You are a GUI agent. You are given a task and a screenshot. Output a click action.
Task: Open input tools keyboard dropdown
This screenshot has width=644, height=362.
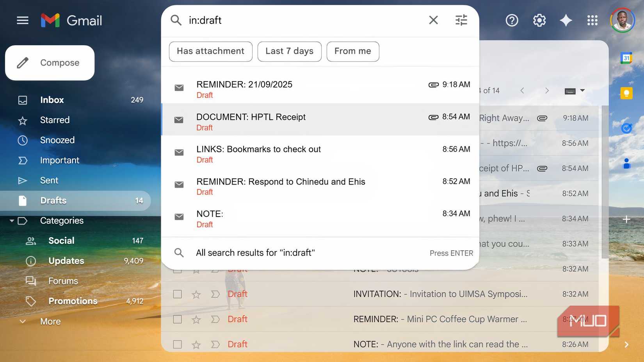click(575, 90)
